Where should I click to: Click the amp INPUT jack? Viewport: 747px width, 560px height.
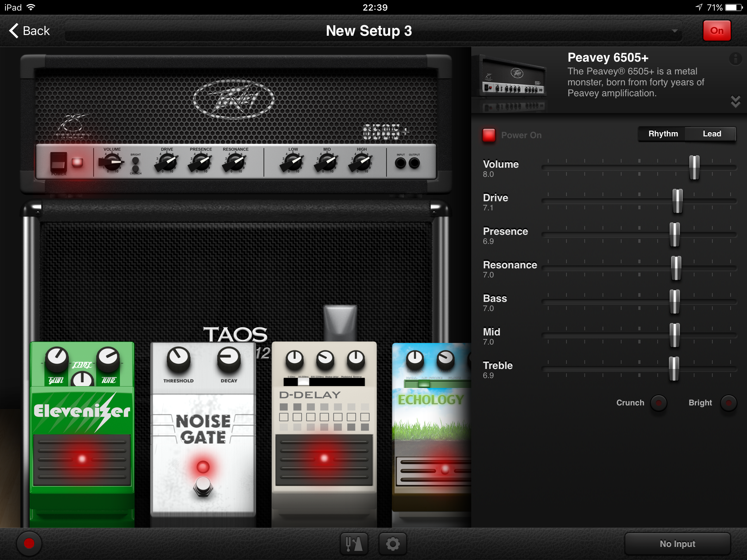400,163
